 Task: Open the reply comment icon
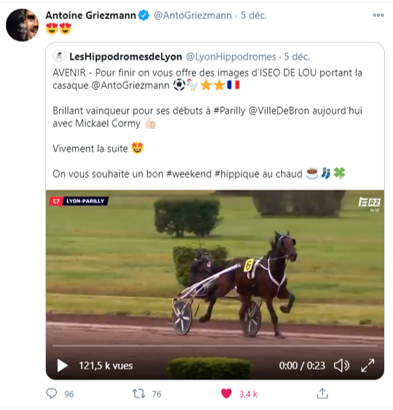pyautogui.click(x=51, y=393)
